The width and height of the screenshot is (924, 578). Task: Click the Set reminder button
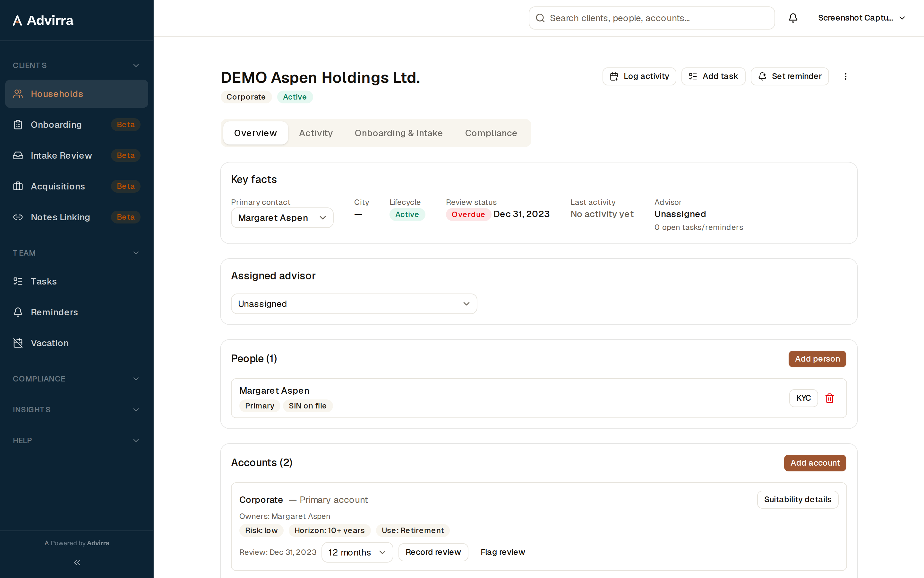(x=790, y=76)
